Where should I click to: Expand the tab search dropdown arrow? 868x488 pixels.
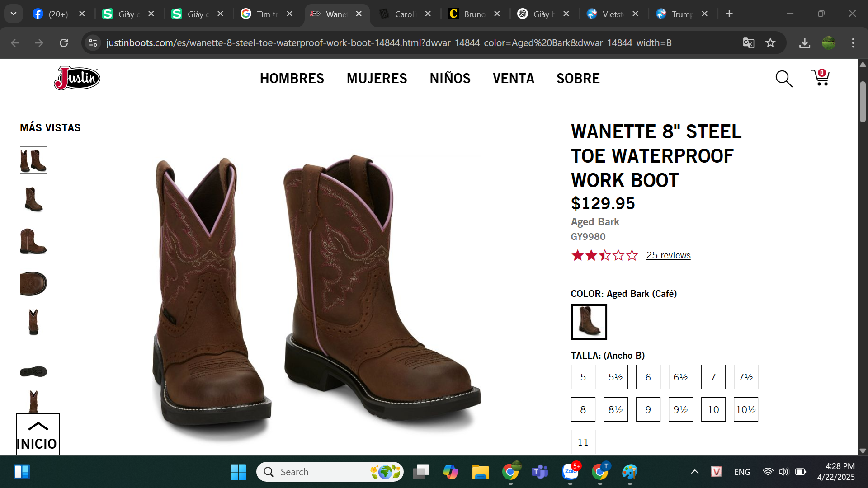[14, 14]
